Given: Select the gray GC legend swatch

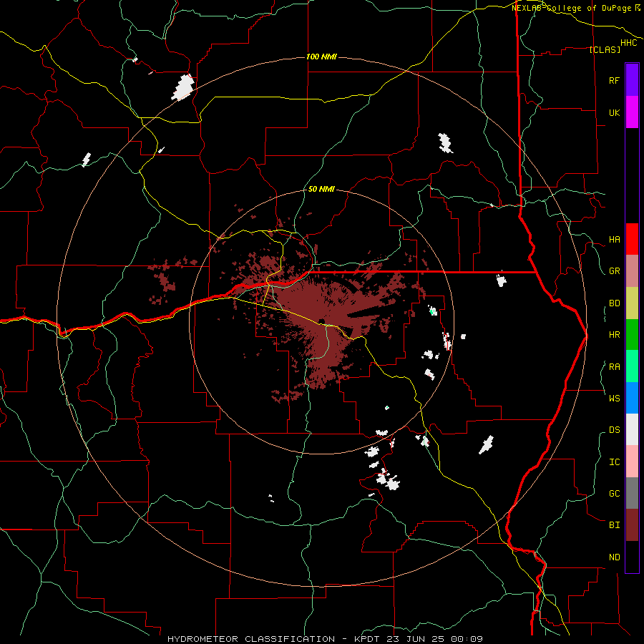Looking at the screenshot, I should pos(632,493).
